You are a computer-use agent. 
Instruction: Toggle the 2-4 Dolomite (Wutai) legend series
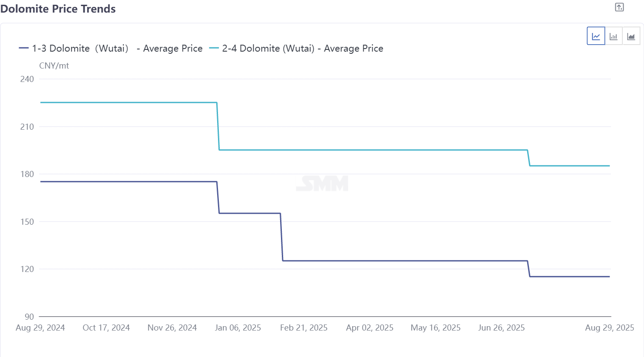point(303,49)
